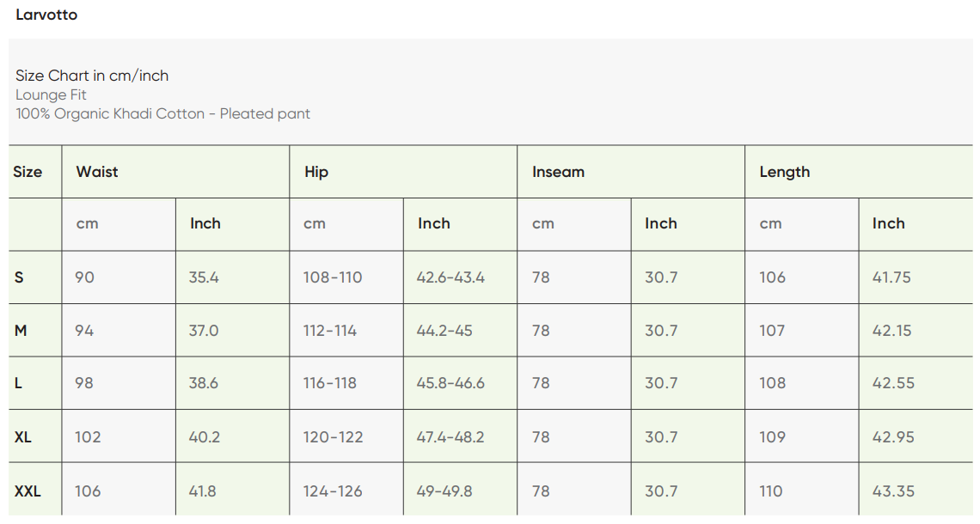
Task: Select the S size row label
Action: pyautogui.click(x=20, y=277)
